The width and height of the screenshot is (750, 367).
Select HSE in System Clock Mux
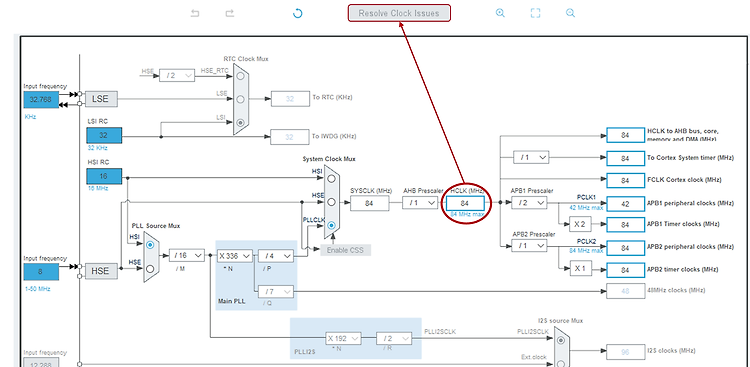[331, 202]
